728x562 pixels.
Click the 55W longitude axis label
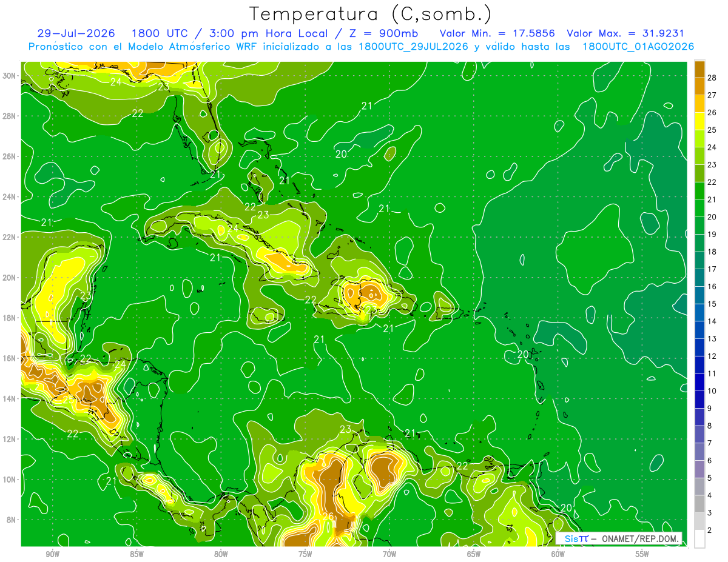pyautogui.click(x=642, y=554)
